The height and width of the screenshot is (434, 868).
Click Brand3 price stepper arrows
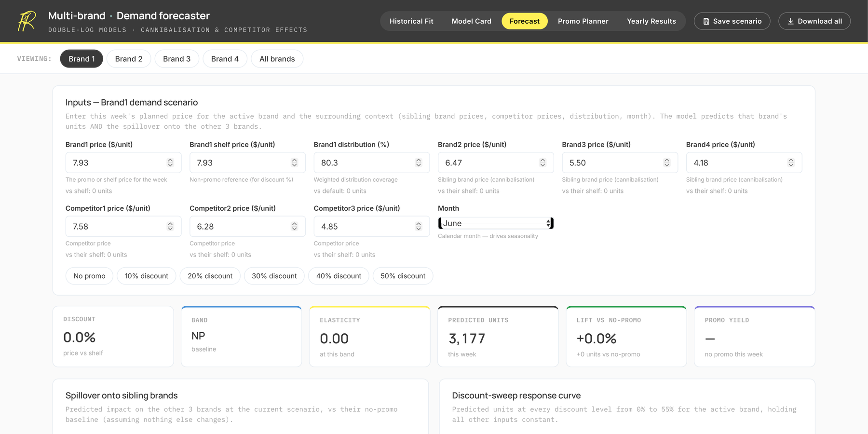[667, 163]
